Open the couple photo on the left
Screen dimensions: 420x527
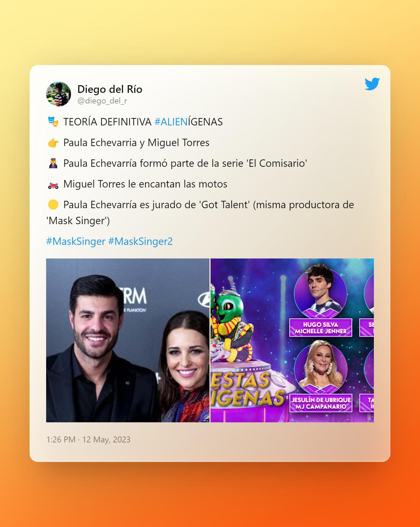(128, 340)
